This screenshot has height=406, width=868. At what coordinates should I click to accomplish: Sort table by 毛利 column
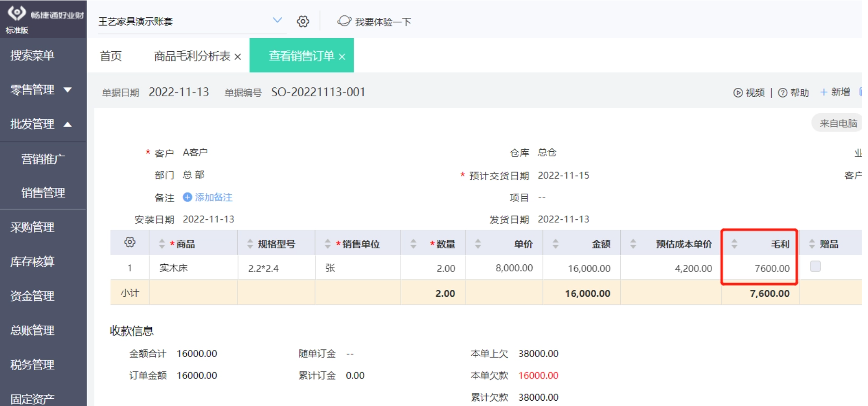(x=734, y=244)
